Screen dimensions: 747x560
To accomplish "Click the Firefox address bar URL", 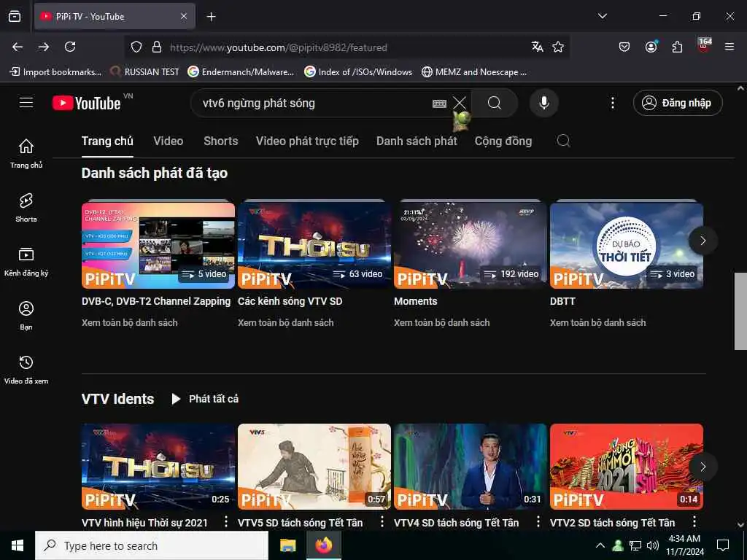I will 279,47.
